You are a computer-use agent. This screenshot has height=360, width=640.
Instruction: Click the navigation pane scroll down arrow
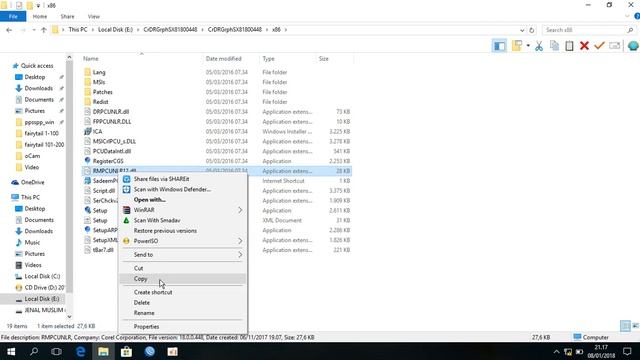click(x=69, y=317)
